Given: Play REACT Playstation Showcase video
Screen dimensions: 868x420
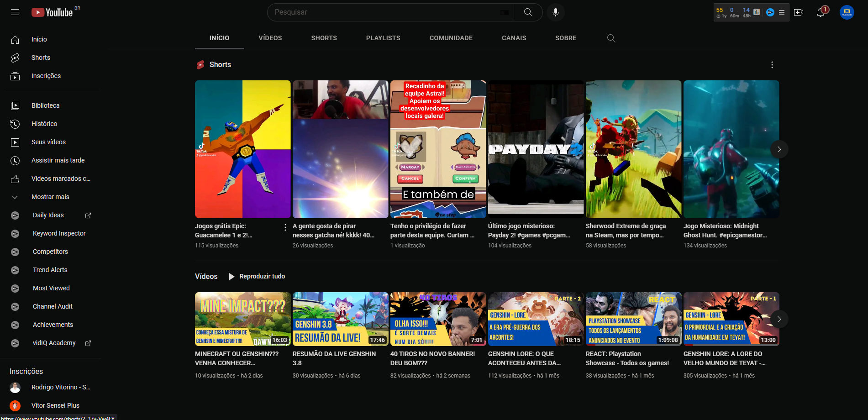Looking at the screenshot, I should coord(633,319).
